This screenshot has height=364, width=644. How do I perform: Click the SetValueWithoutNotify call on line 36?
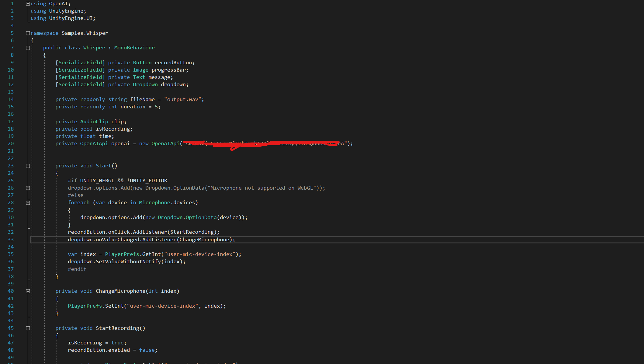(x=128, y=261)
